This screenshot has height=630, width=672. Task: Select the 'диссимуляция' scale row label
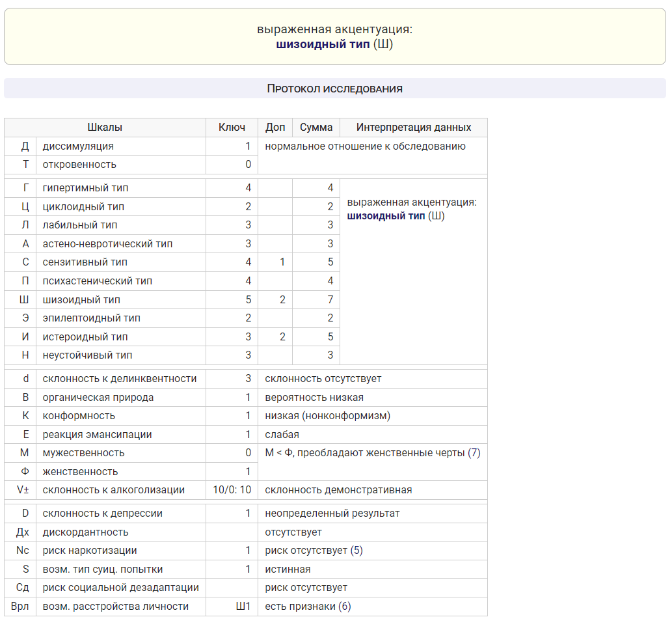tap(78, 146)
